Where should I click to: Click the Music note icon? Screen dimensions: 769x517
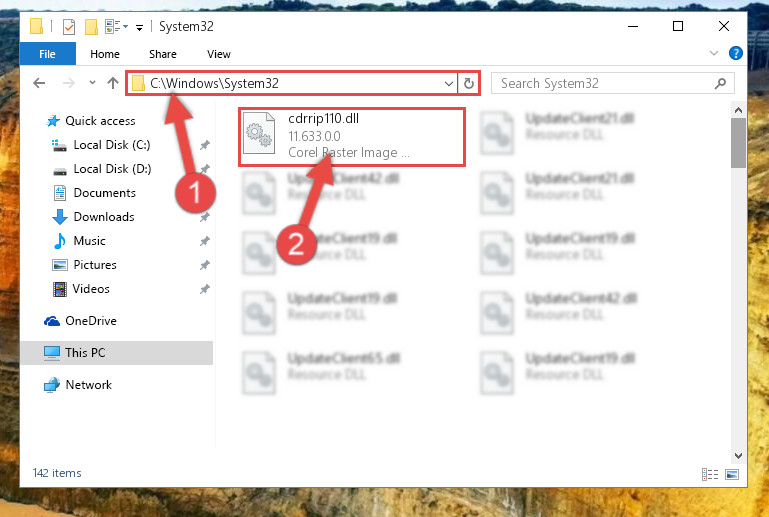[x=59, y=241]
